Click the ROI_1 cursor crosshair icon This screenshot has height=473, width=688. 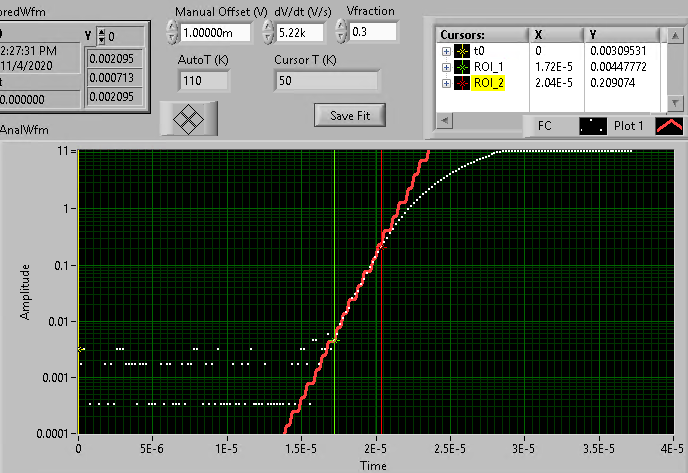tap(462, 66)
